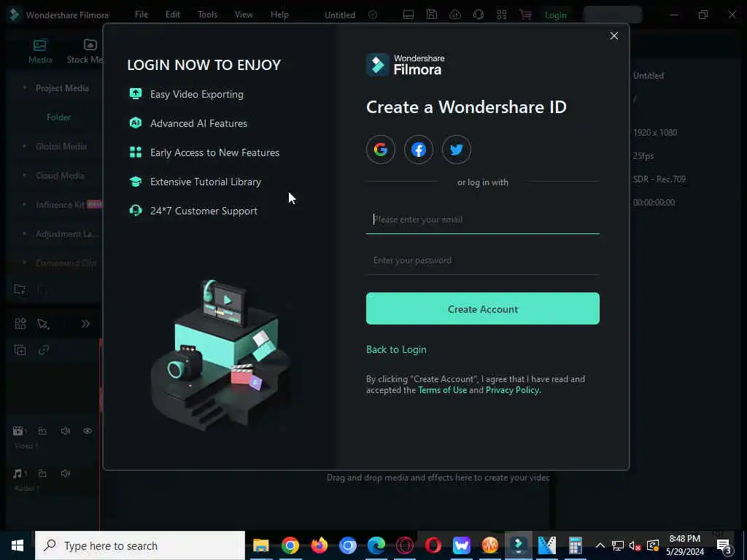Sign up with the Twitter icon
This screenshot has width=747, height=560.
[x=457, y=149]
